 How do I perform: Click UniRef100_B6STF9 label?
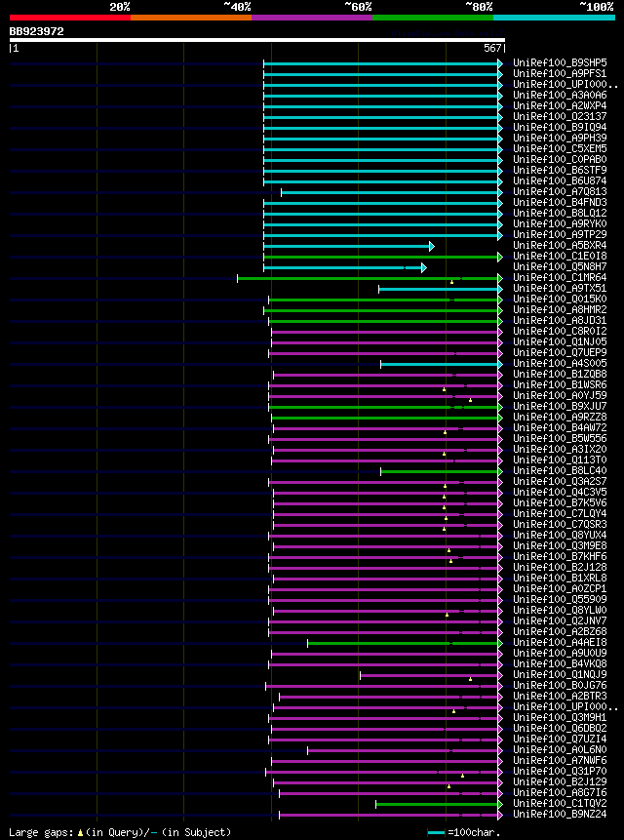click(560, 171)
